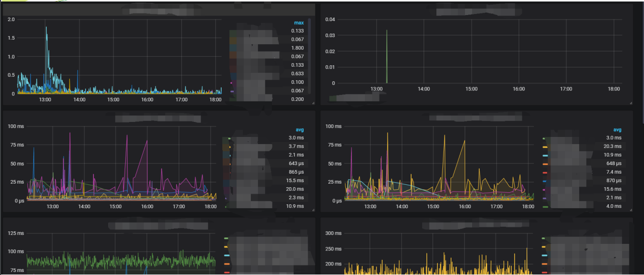Select the 1.800 max legend value
The height and width of the screenshot is (275, 644).
pos(297,48)
